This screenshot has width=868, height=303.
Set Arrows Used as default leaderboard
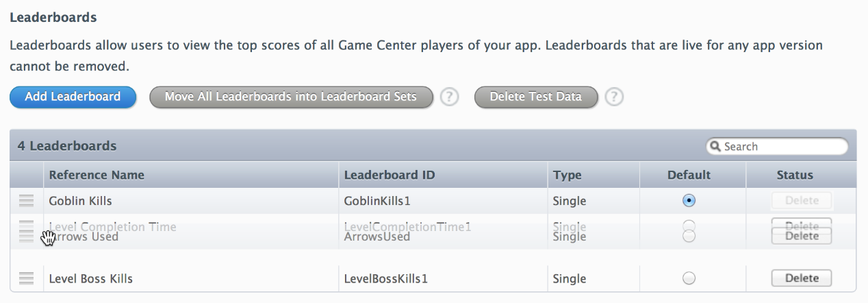[x=689, y=237]
